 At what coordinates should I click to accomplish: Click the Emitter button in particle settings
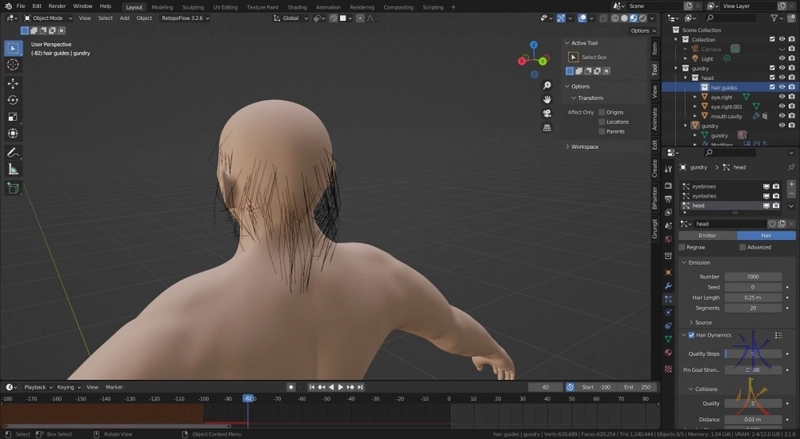707,235
